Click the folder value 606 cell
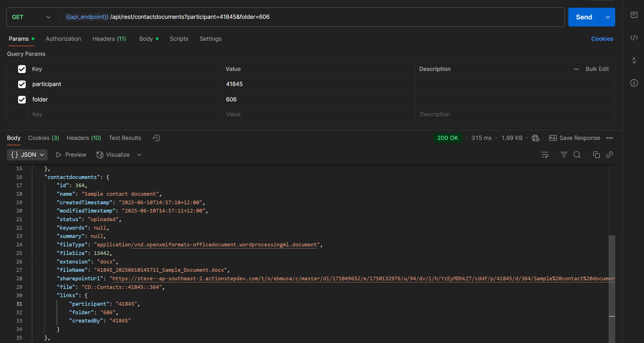The width and height of the screenshot is (644, 343). [318, 99]
